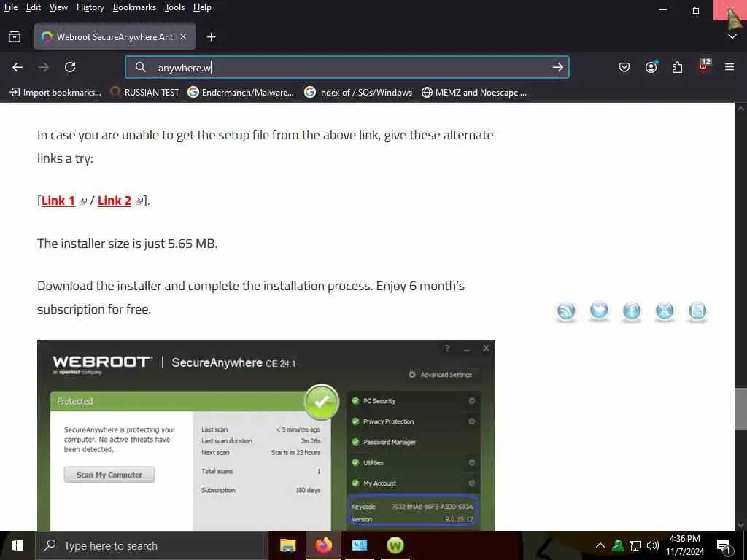Click the Twitter bird share icon

(599, 311)
